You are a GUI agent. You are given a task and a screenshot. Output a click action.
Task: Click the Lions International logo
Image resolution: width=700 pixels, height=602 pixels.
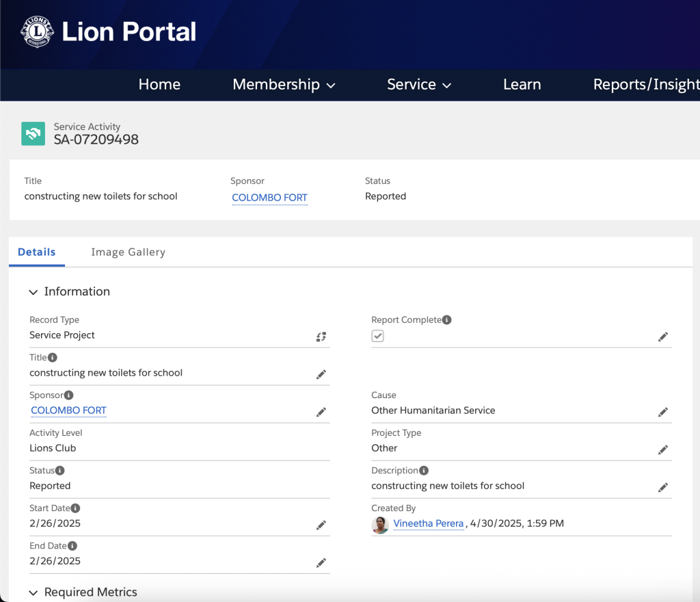(37, 31)
